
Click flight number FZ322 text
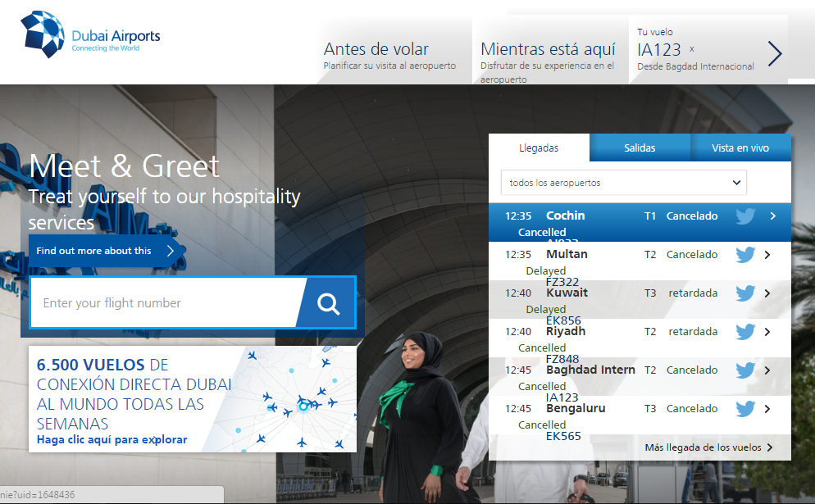point(562,282)
